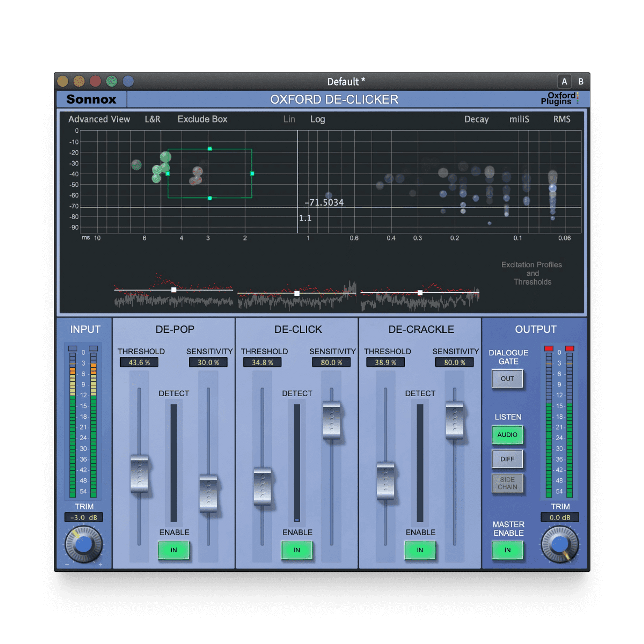Click the green title bar circle button
Viewport: 644px width, 644px height.
(112, 81)
